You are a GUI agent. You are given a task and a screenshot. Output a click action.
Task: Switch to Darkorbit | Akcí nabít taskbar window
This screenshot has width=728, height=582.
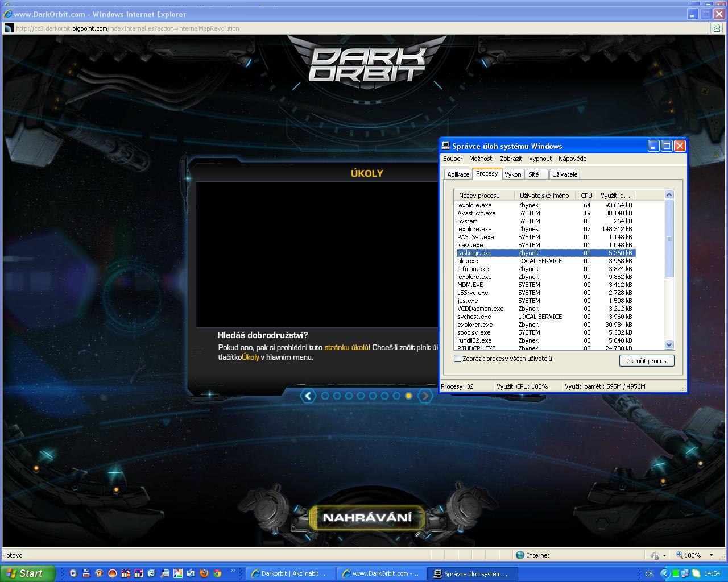(x=290, y=573)
